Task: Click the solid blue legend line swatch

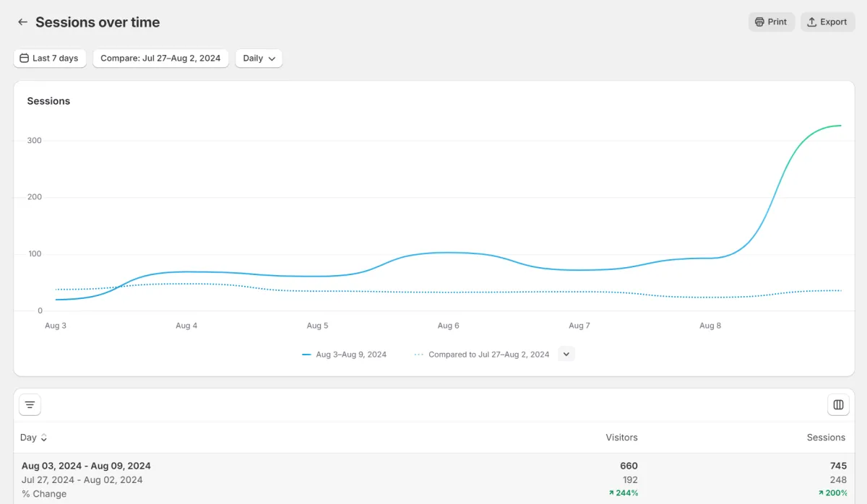Action: (306, 355)
